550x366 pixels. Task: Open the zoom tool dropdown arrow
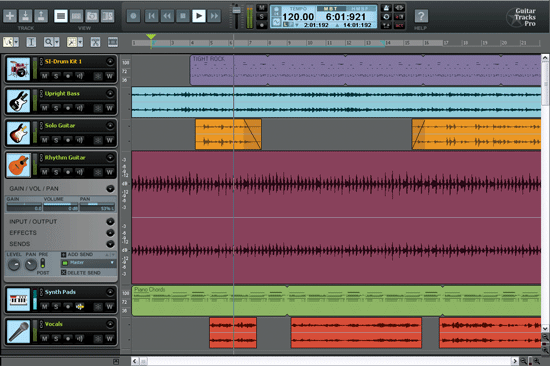[x=57, y=42]
